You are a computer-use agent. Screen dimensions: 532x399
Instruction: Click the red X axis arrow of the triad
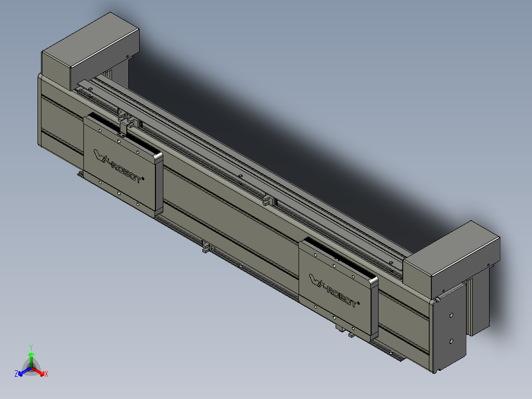coord(39,371)
